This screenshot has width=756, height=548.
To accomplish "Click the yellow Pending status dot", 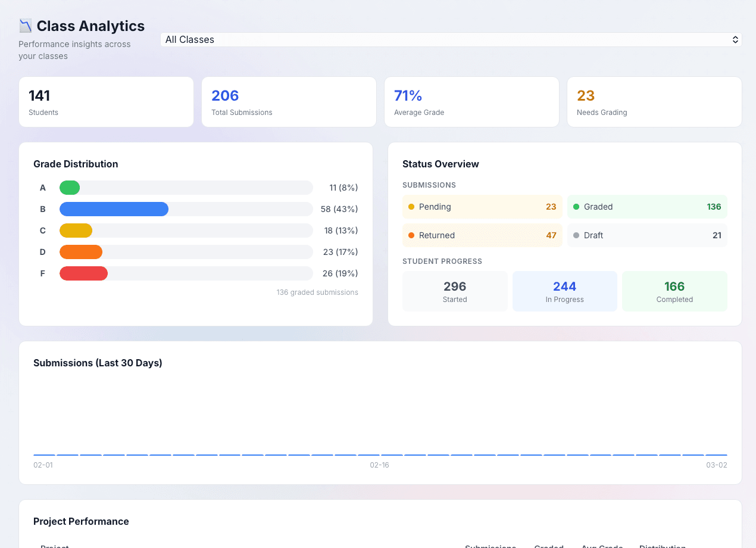I will 412,207.
